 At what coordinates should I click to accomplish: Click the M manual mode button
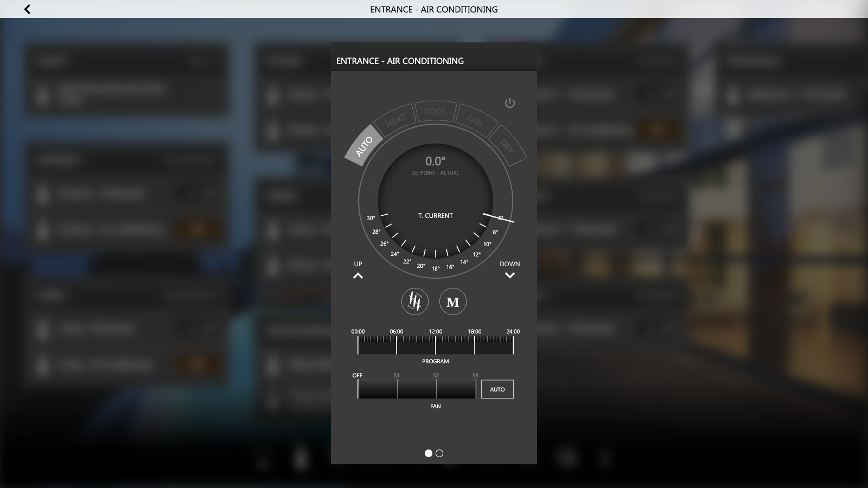coord(453,301)
